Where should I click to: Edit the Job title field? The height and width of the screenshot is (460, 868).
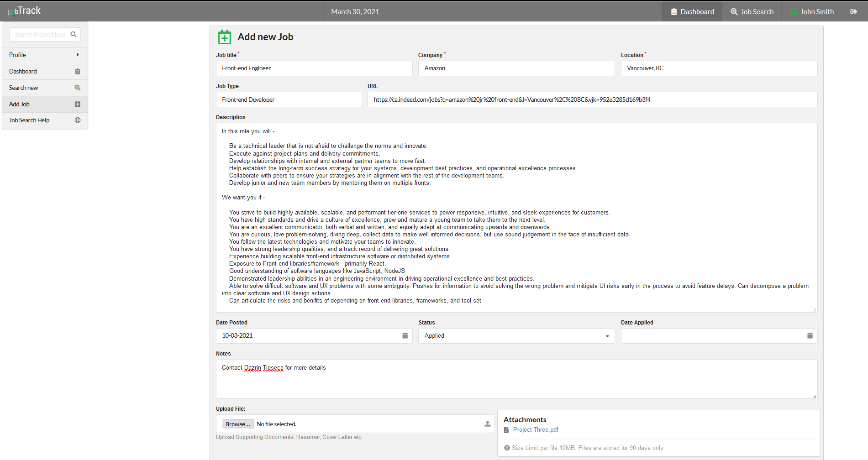[x=314, y=68]
